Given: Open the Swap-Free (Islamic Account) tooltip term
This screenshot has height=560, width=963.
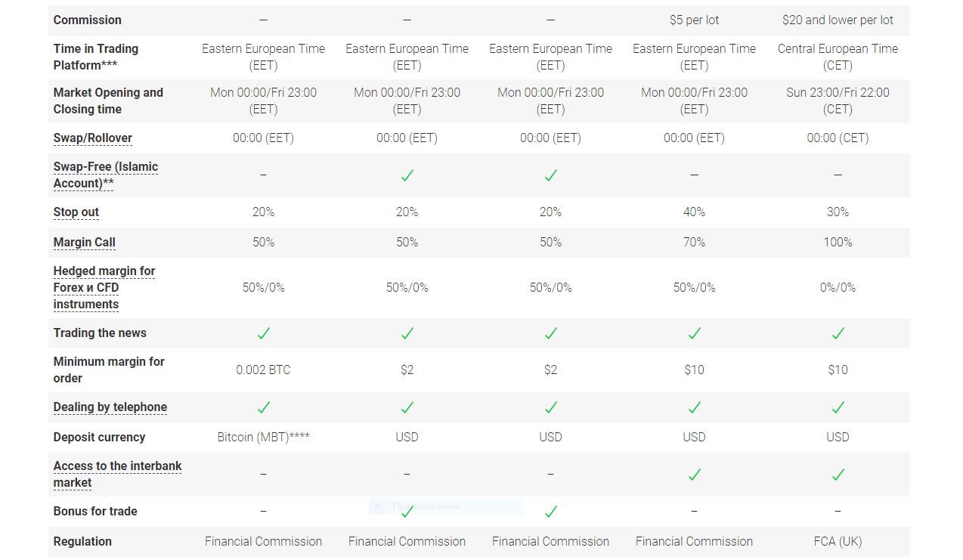Looking at the screenshot, I should click(106, 175).
